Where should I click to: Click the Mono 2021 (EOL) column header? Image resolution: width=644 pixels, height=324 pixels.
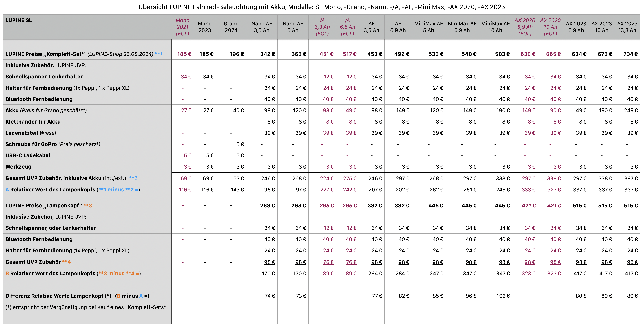pyautogui.click(x=183, y=27)
